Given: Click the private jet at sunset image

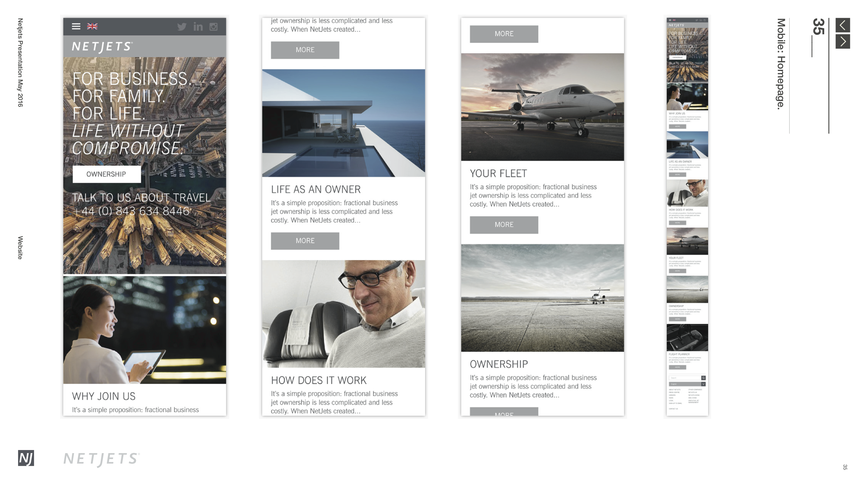Looking at the screenshot, I should pos(542,107).
